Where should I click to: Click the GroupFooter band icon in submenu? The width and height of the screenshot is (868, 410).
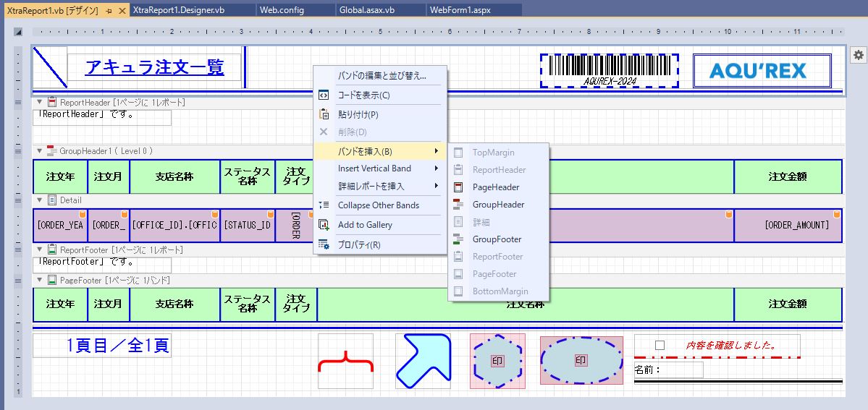point(458,239)
